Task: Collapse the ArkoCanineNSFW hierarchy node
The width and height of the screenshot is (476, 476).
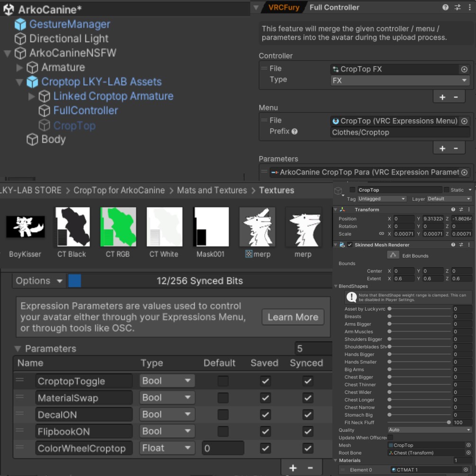Action: 7,54
